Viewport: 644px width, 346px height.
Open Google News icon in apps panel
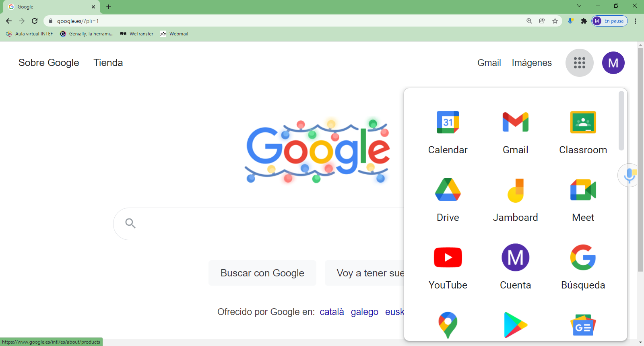pos(583,325)
